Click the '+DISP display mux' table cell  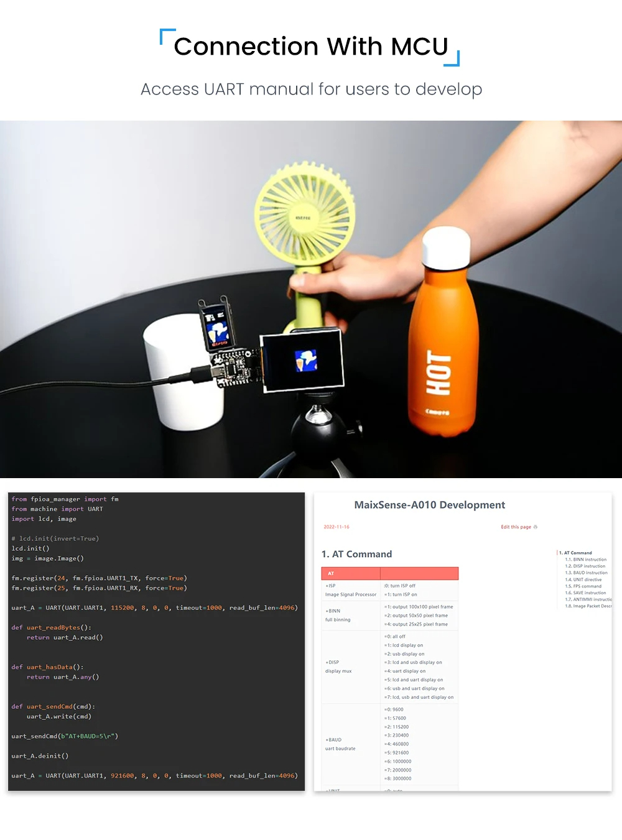click(338, 667)
